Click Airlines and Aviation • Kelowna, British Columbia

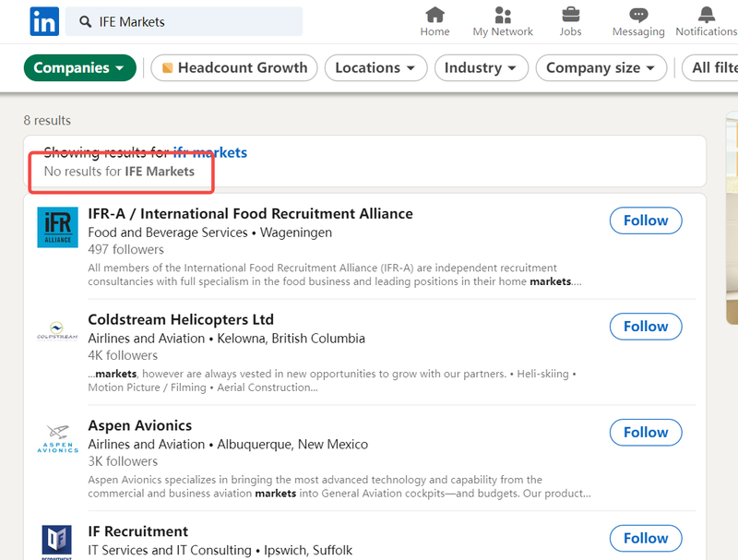(226, 339)
